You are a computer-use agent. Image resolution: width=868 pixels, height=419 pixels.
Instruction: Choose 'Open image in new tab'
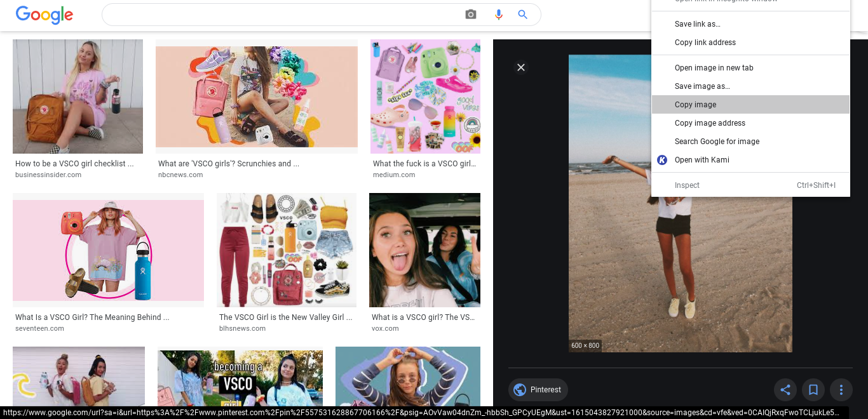coord(751,68)
